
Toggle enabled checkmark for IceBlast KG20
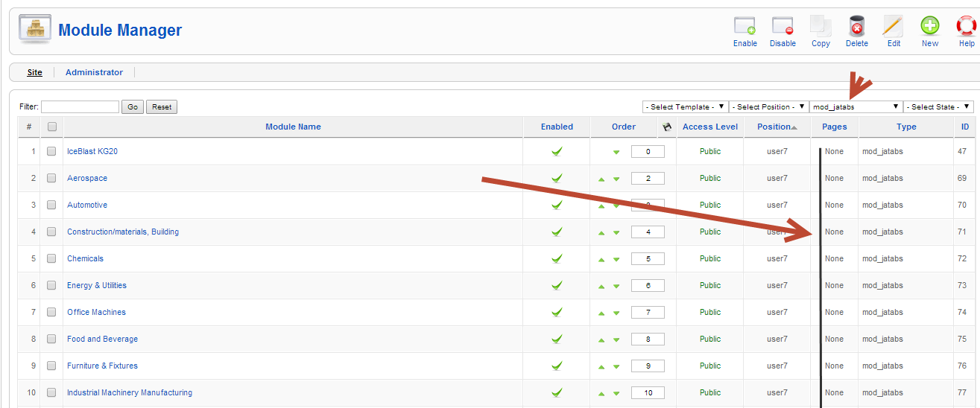[557, 151]
